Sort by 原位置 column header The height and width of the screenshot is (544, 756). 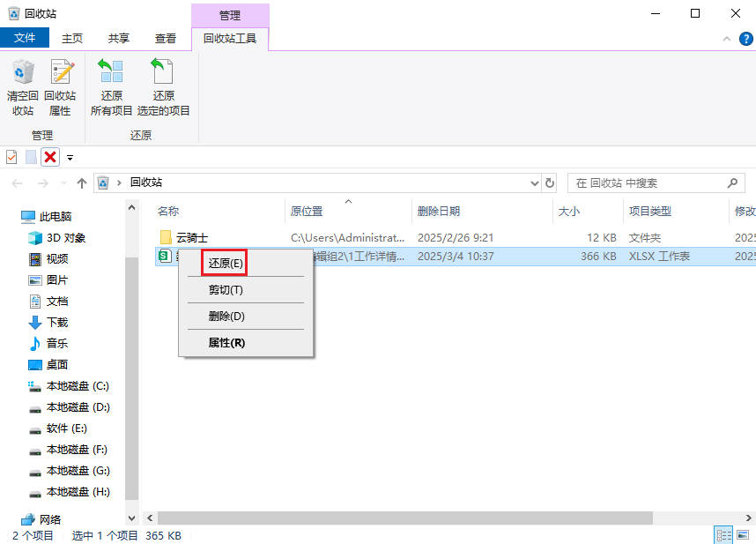(x=307, y=212)
